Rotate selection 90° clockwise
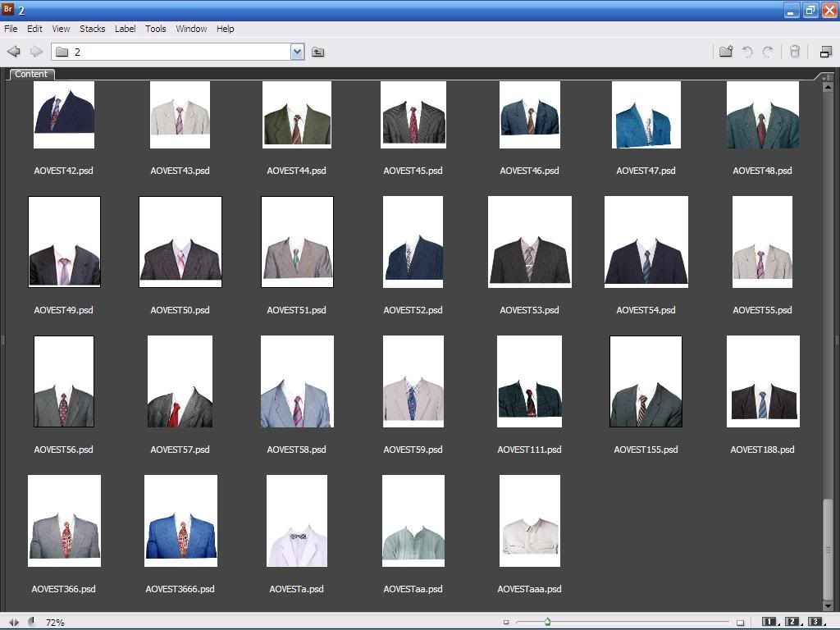 click(768, 52)
